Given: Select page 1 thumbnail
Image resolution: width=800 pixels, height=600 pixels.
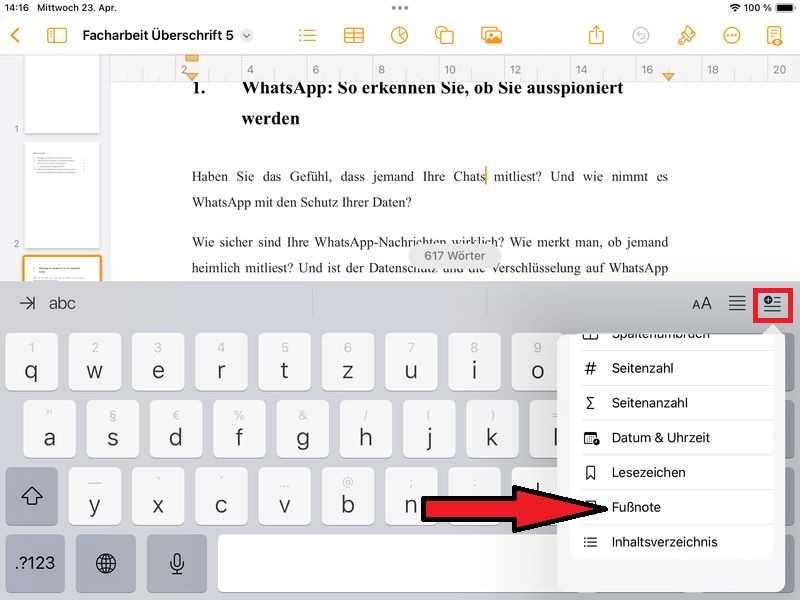Looking at the screenshot, I should 62,94.
